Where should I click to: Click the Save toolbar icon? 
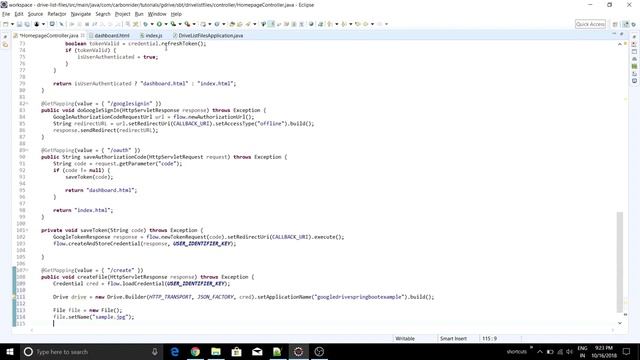click(x=19, y=24)
